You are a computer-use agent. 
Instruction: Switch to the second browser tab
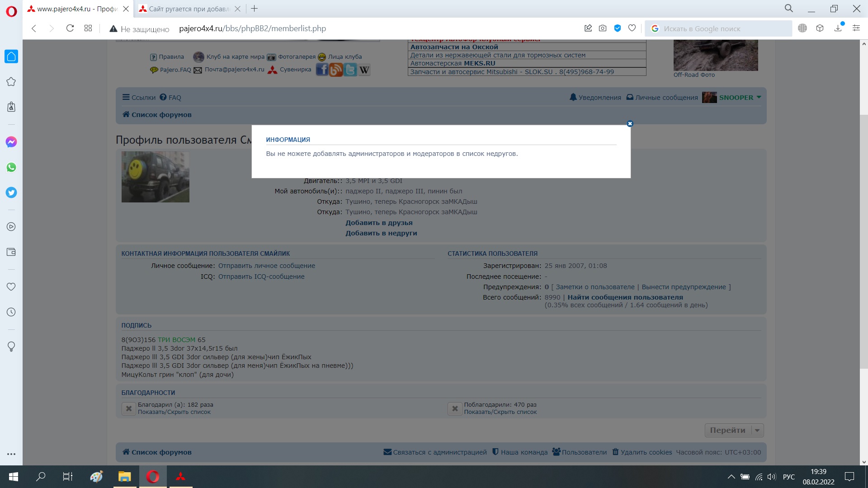pyautogui.click(x=189, y=9)
